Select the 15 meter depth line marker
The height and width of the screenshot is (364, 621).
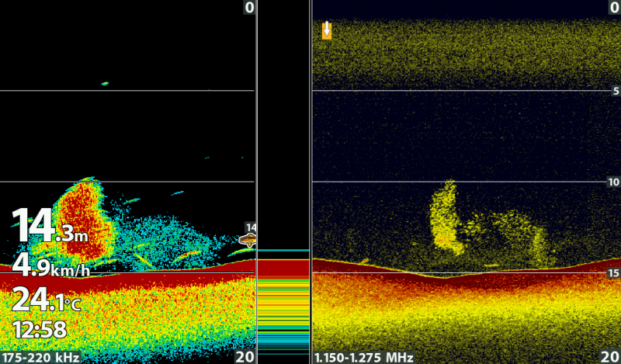pos(613,273)
